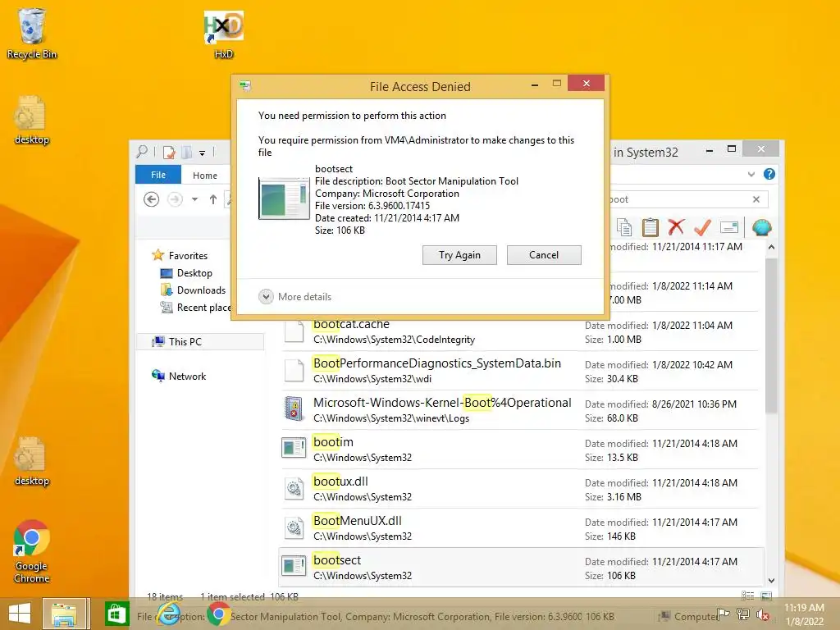Screen dimensions: 840x630
Task: Open Downloads under Favorites
Action: [x=193, y=290]
